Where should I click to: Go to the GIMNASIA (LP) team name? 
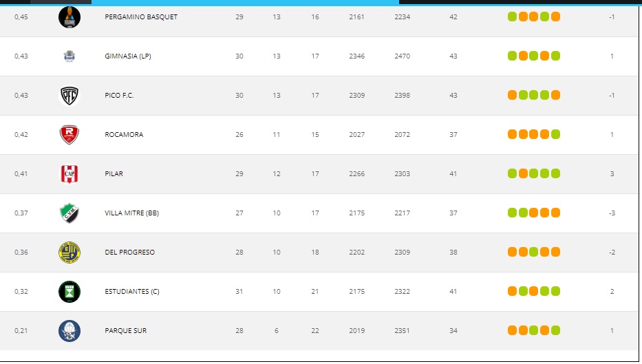(x=127, y=56)
